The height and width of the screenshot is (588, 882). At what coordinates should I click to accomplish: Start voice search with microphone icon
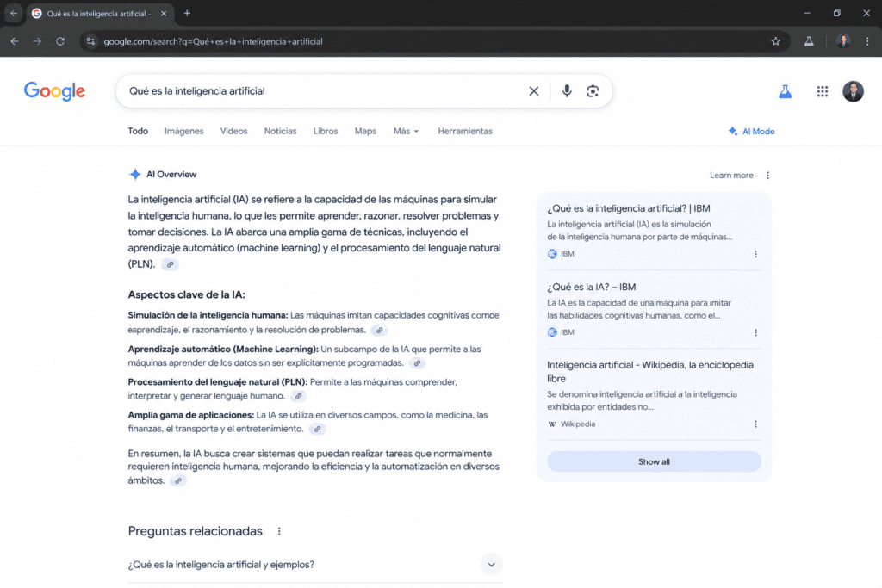tap(567, 91)
